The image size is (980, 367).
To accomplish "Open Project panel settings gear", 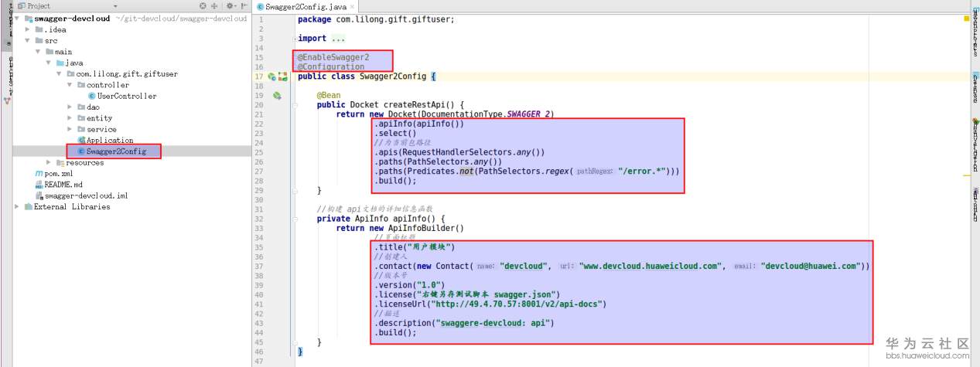I will [230, 5].
